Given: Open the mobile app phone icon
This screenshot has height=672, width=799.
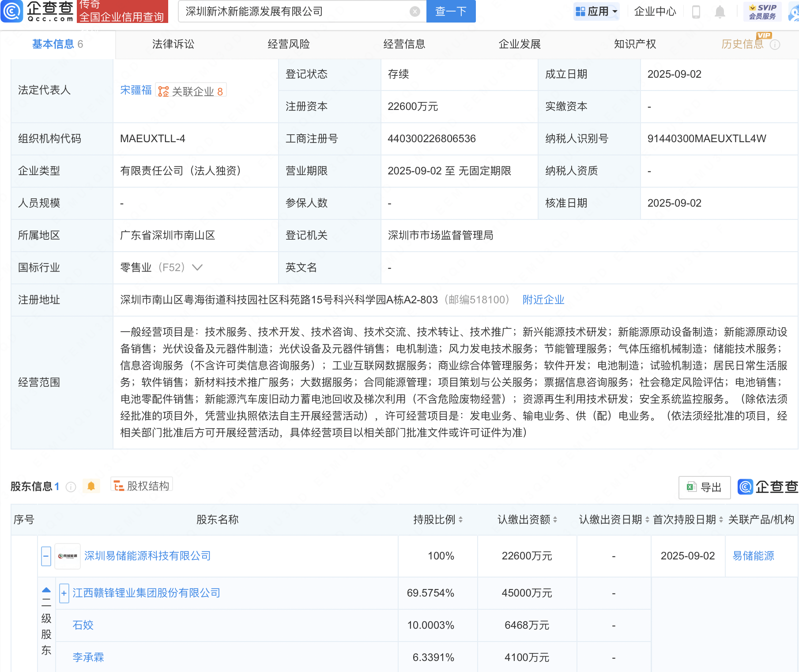Looking at the screenshot, I should pyautogui.click(x=696, y=11).
